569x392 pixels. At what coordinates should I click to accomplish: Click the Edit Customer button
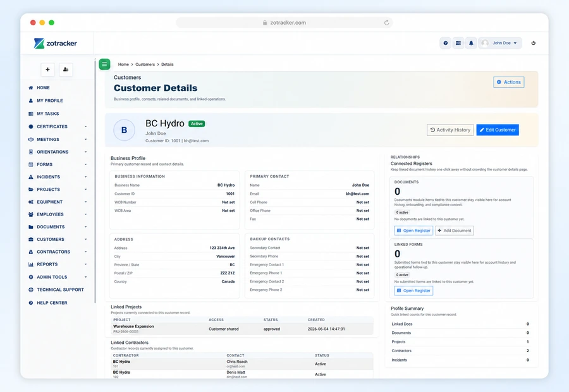point(498,130)
